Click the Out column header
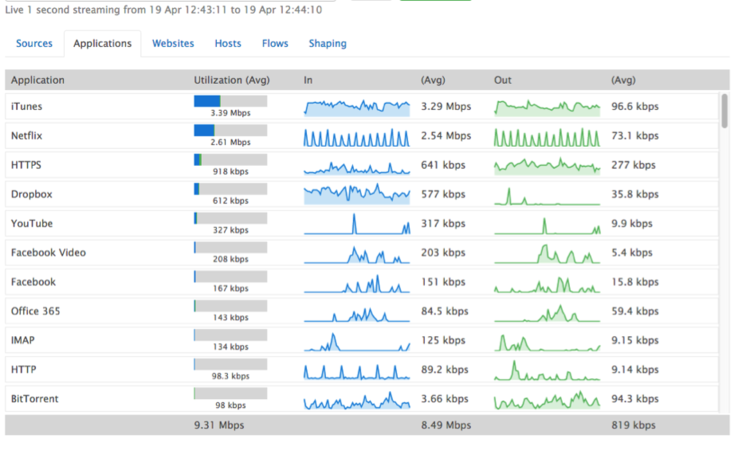750x466 pixels. tap(503, 80)
